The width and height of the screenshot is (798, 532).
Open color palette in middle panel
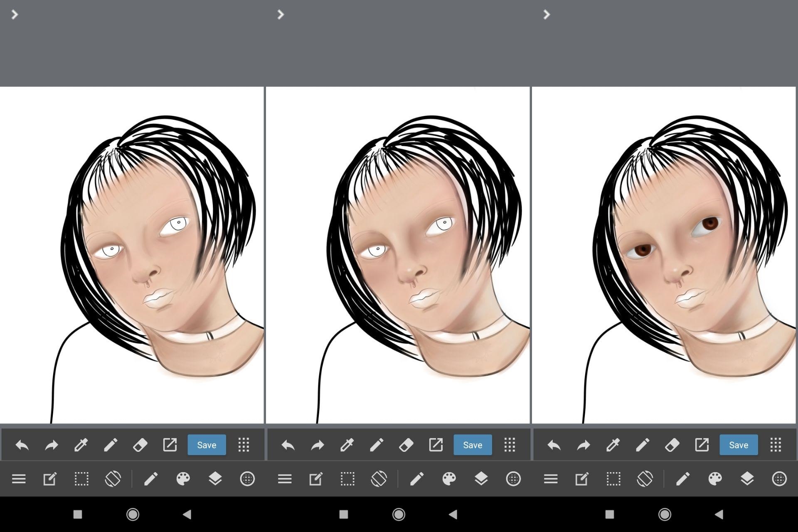(449, 479)
